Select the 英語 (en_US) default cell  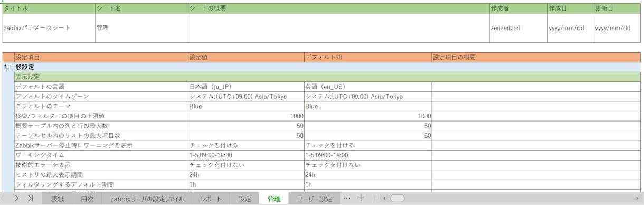point(367,87)
